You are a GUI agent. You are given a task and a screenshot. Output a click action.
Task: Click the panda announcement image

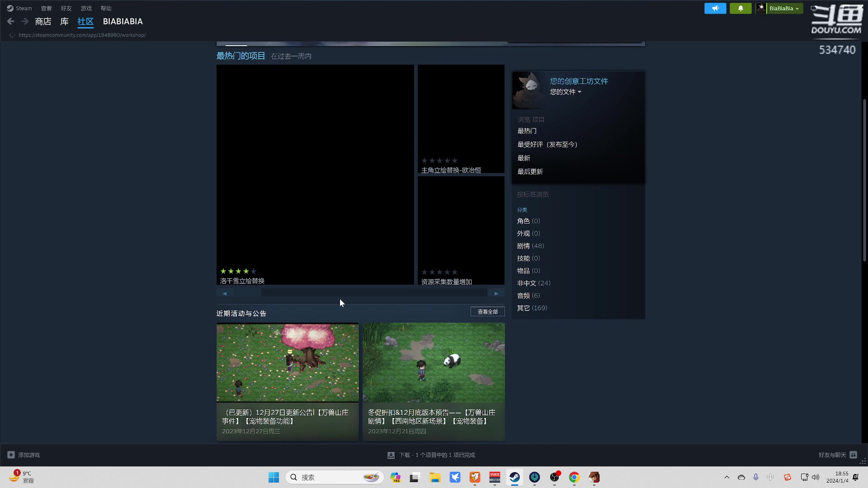[x=434, y=362]
